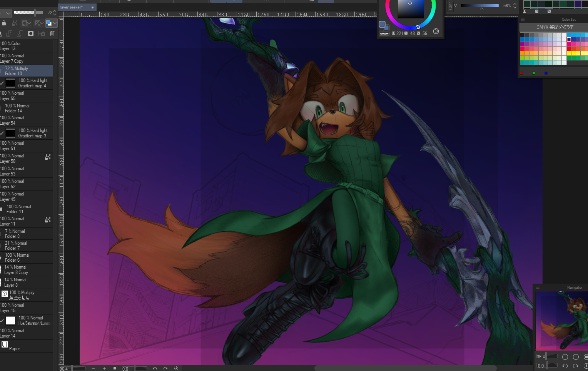Screen dimensions: 588x371
Task: Open the layer color dropdown arrow
Action: (55, 23)
